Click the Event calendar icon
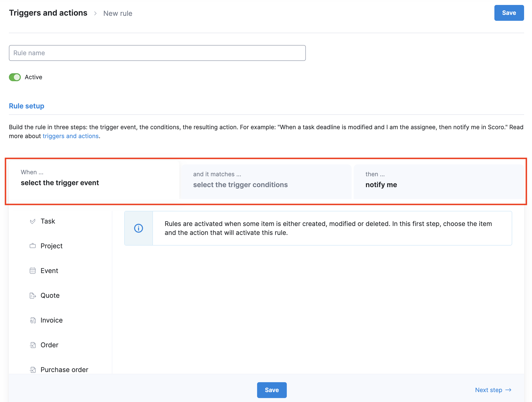This screenshot has width=532, height=402. coord(33,271)
